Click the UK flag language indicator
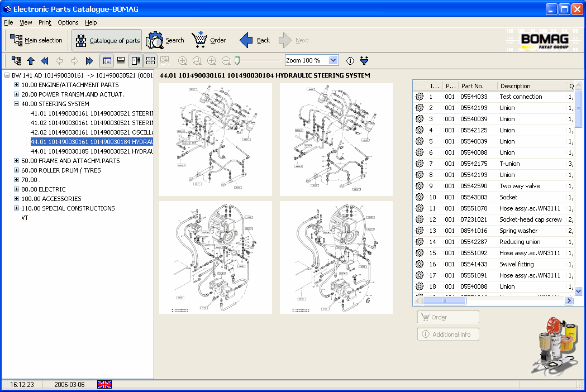Screen dimensions: 586x392 coord(104,384)
